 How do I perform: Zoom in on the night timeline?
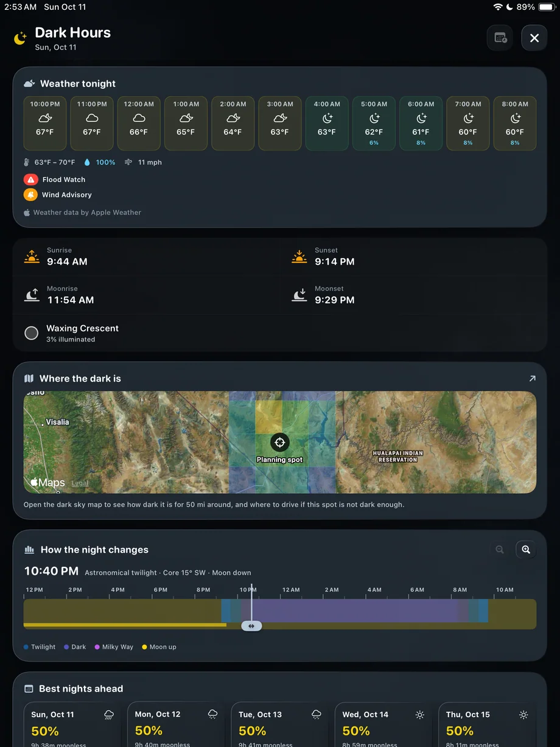point(526,550)
